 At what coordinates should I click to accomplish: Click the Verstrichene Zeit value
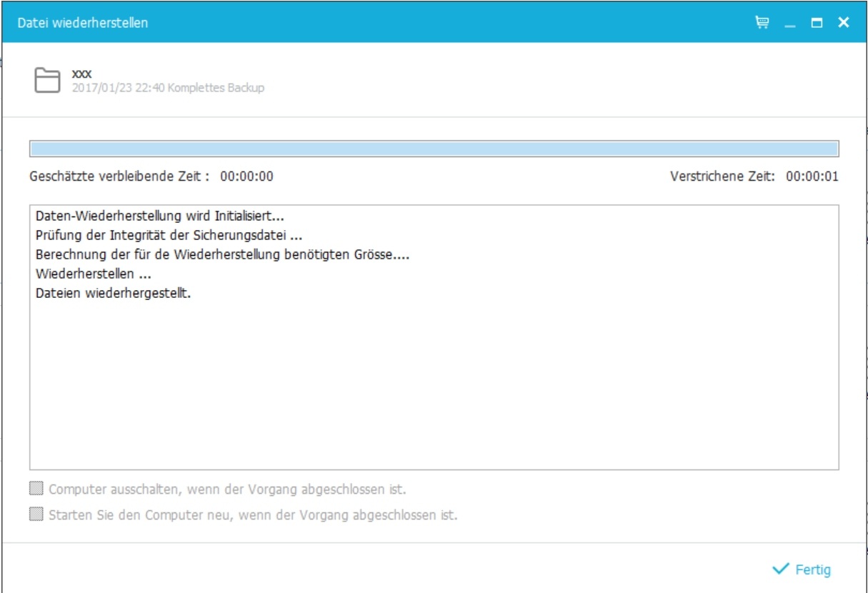click(x=812, y=176)
